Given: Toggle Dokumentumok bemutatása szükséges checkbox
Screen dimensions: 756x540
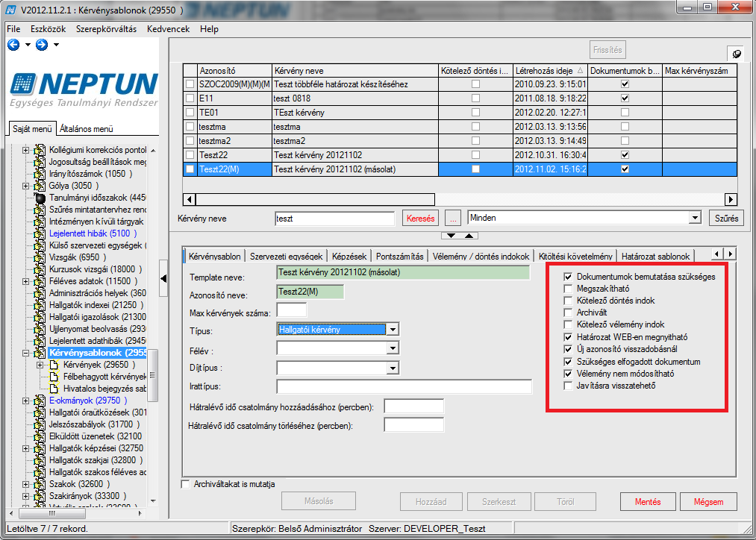Looking at the screenshot, I should pos(568,277).
